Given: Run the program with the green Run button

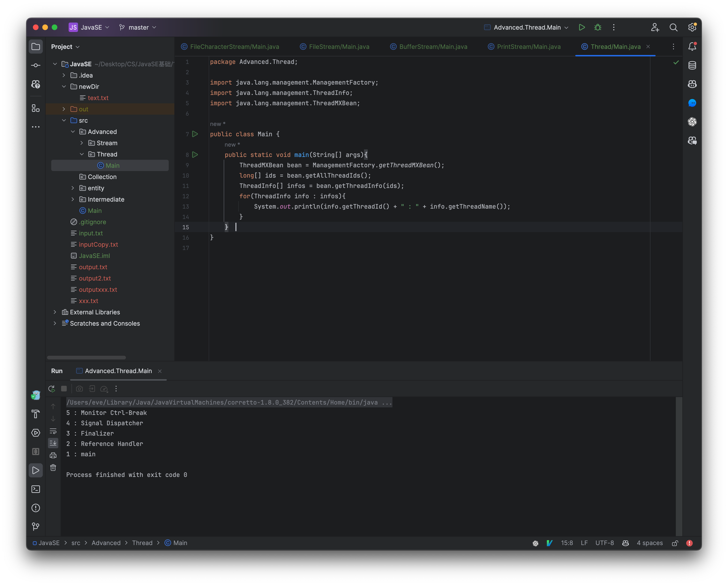Looking at the screenshot, I should click(582, 27).
